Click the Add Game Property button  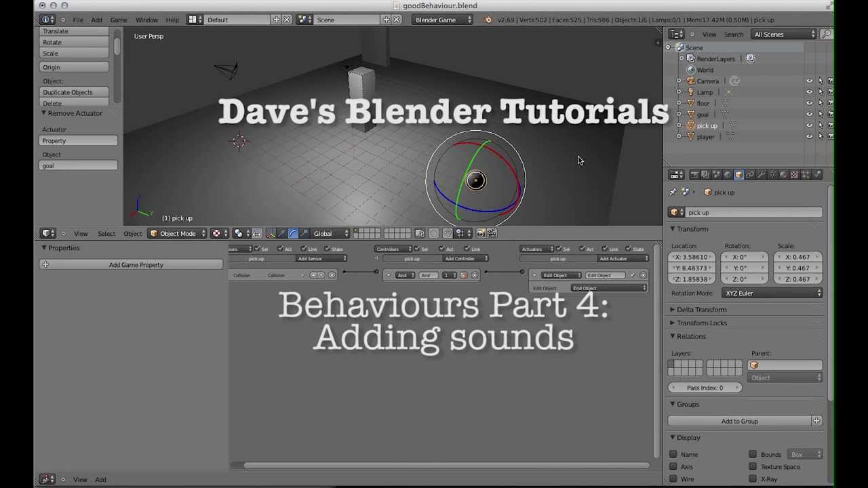click(x=131, y=265)
